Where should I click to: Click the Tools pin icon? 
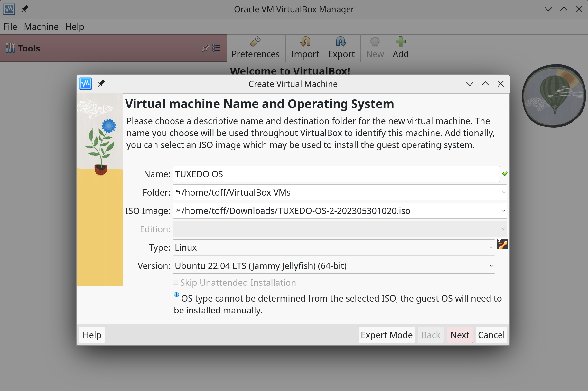pos(205,48)
